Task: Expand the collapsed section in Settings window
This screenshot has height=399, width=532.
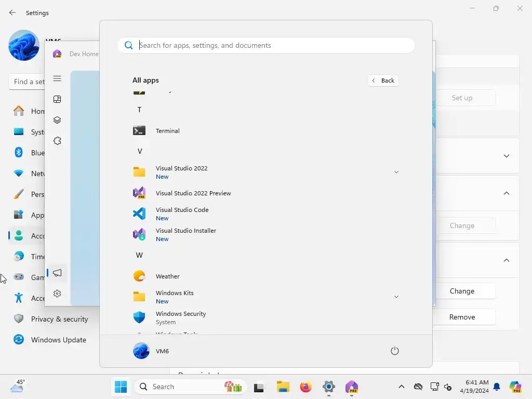Action: pyautogui.click(x=507, y=156)
